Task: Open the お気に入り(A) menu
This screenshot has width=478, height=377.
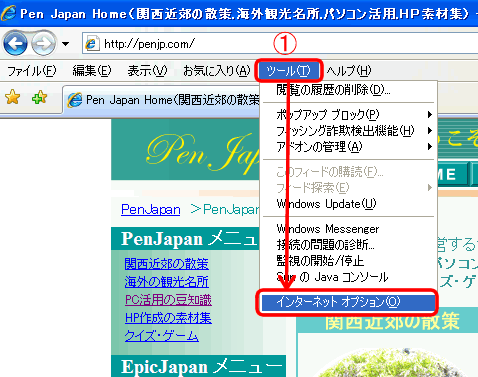Action: pyautogui.click(x=217, y=71)
